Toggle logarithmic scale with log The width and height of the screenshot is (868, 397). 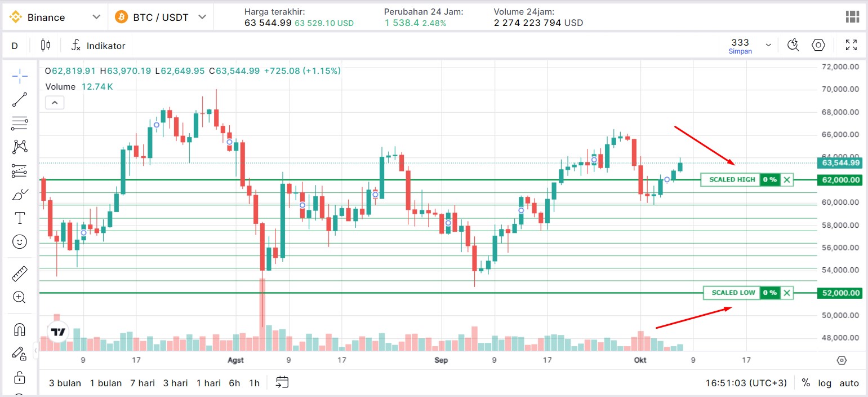coord(825,383)
